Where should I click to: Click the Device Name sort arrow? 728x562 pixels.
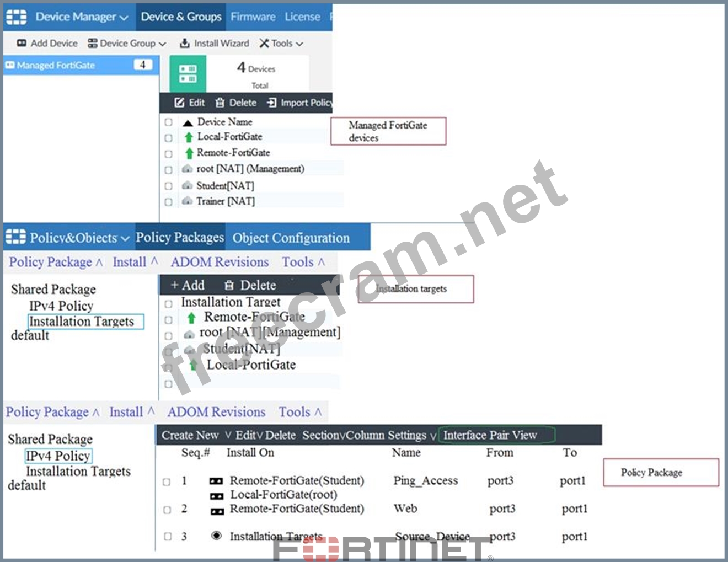pos(188,122)
